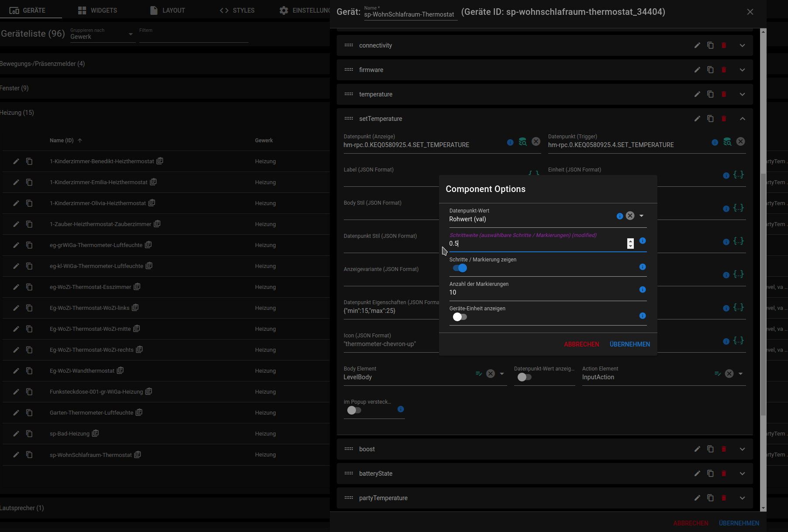Show info for Anzahl der Markierungen
The image size is (788, 532).
pos(643,290)
